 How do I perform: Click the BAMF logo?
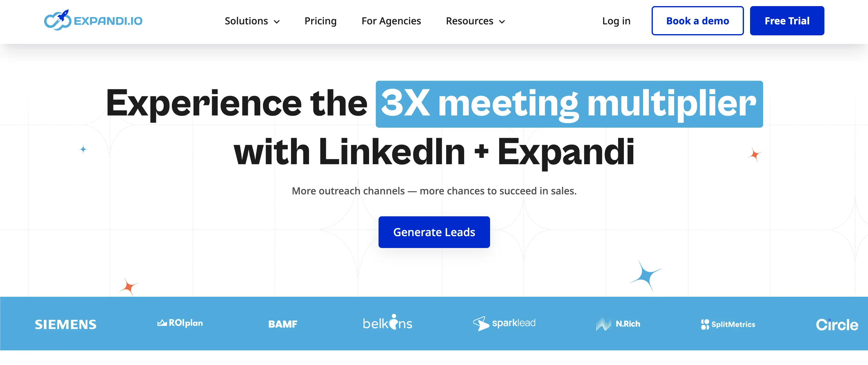[x=282, y=324]
